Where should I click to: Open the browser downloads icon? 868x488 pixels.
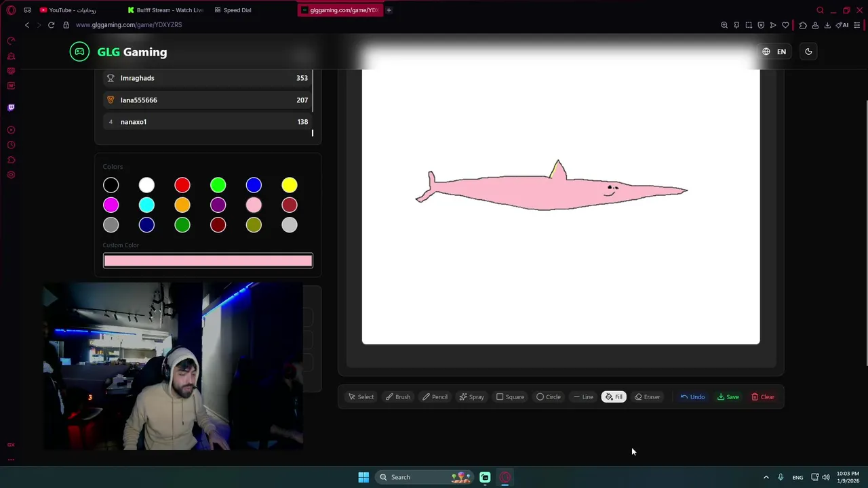[x=827, y=25]
